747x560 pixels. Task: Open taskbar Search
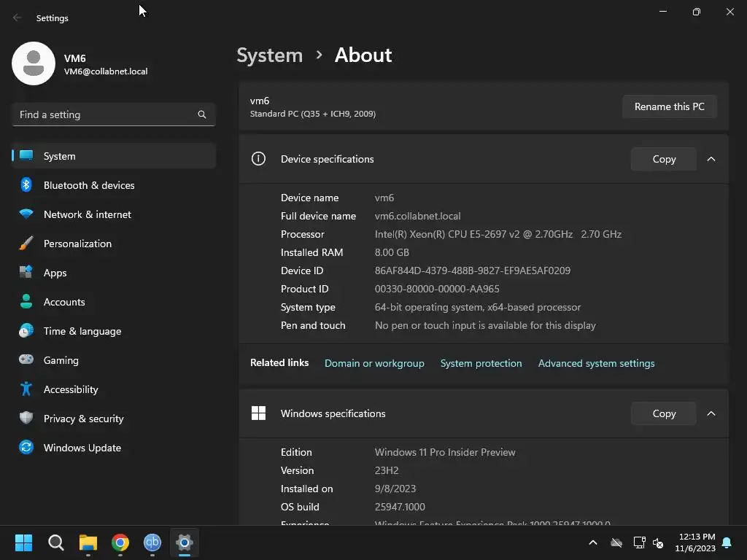[x=55, y=542]
